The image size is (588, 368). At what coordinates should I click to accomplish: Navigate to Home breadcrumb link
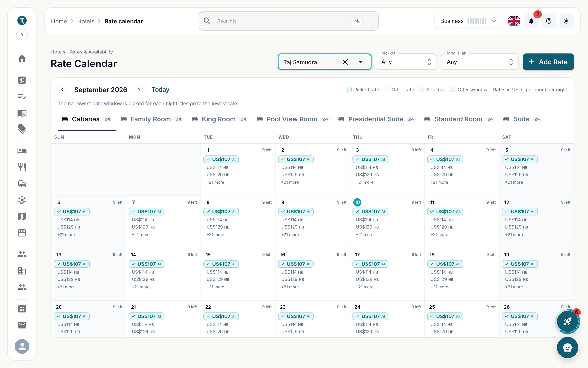click(59, 21)
